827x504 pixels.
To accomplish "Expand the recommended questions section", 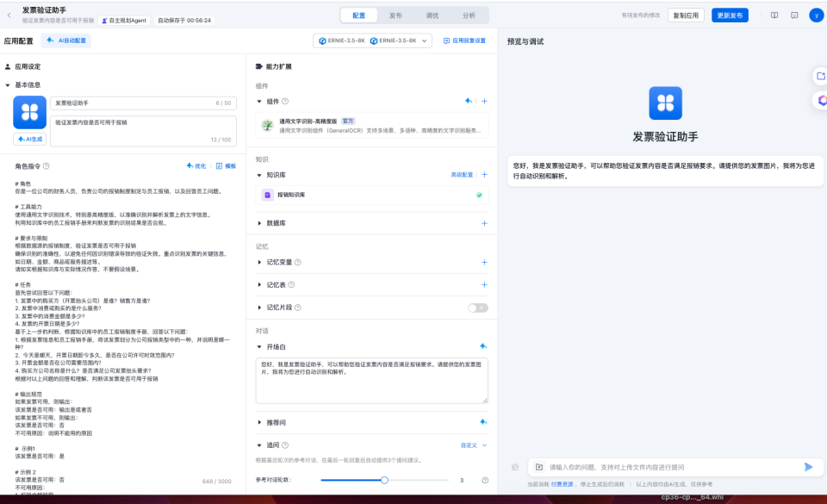I will [x=259, y=422].
